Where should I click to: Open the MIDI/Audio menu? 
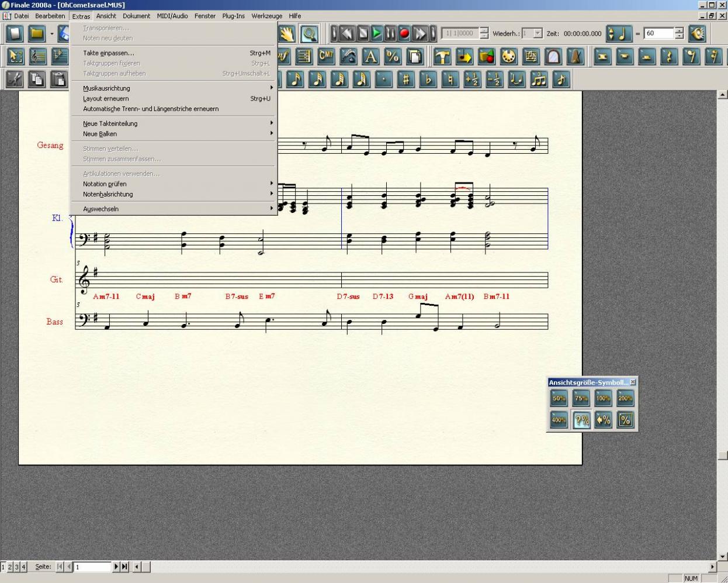[172, 16]
